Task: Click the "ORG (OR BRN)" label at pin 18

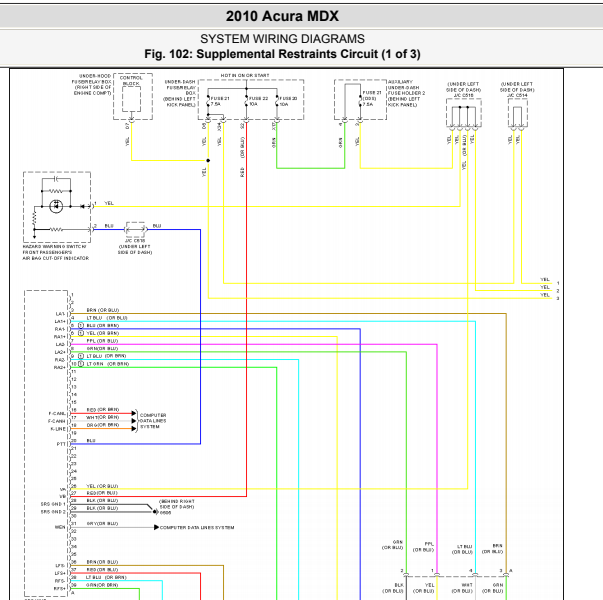Action: pyautogui.click(x=103, y=425)
